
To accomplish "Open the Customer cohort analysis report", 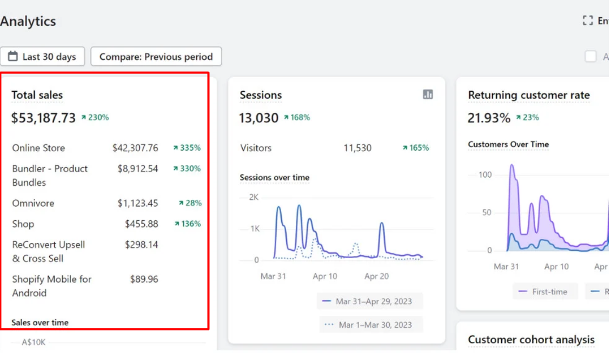I will [531, 340].
